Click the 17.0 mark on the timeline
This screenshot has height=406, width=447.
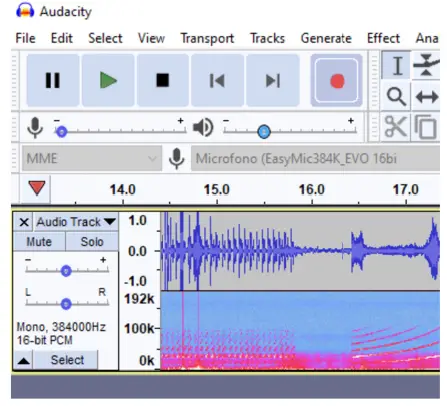click(405, 190)
